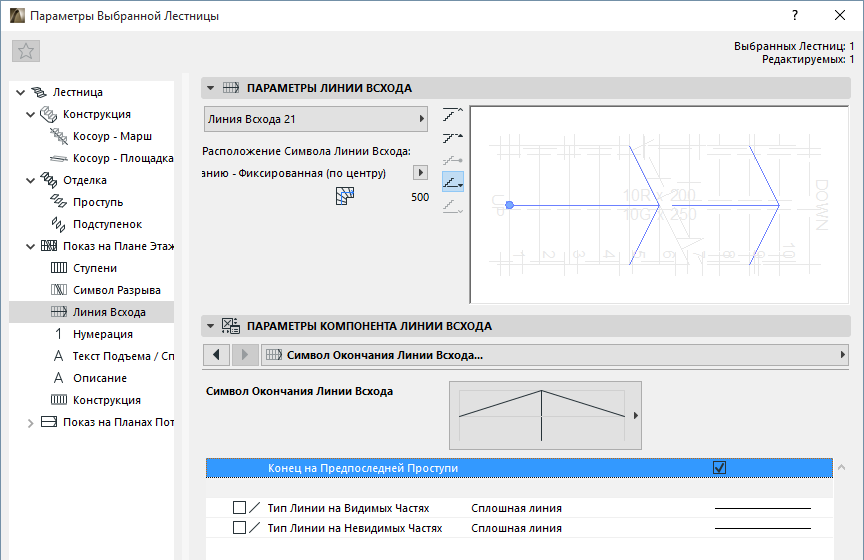Screen dimensions: 864x560
Task: Click the walking line offset diagram icon
Action: pyautogui.click(x=345, y=196)
